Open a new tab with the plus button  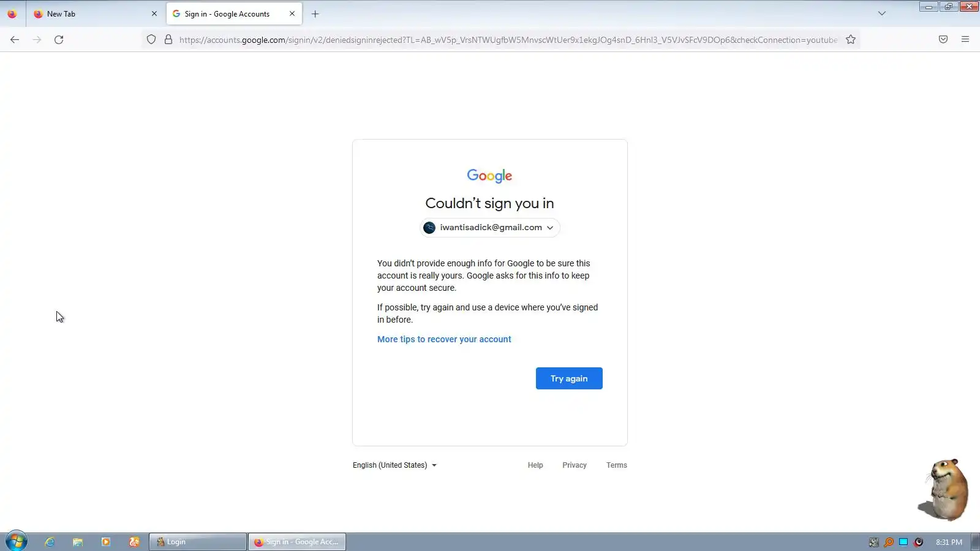tap(315, 13)
